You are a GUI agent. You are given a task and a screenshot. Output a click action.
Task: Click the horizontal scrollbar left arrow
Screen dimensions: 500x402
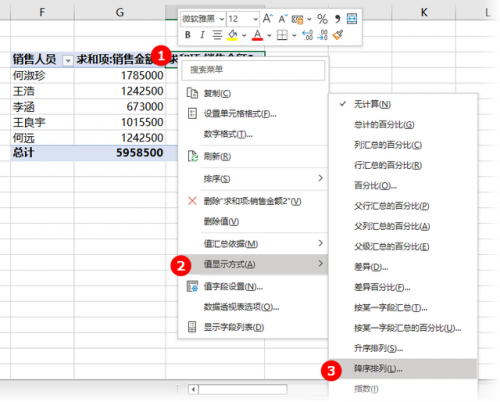coord(193,389)
